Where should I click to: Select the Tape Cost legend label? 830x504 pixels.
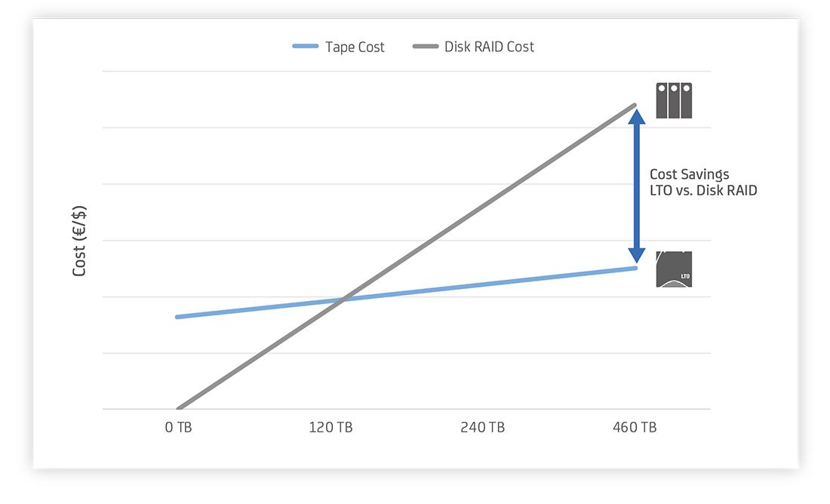coord(355,47)
